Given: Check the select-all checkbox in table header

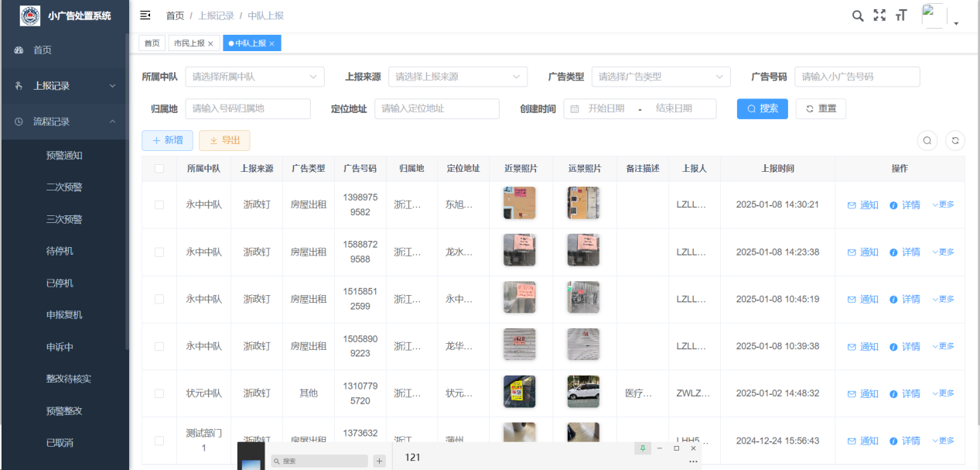Looking at the screenshot, I should 159,169.
